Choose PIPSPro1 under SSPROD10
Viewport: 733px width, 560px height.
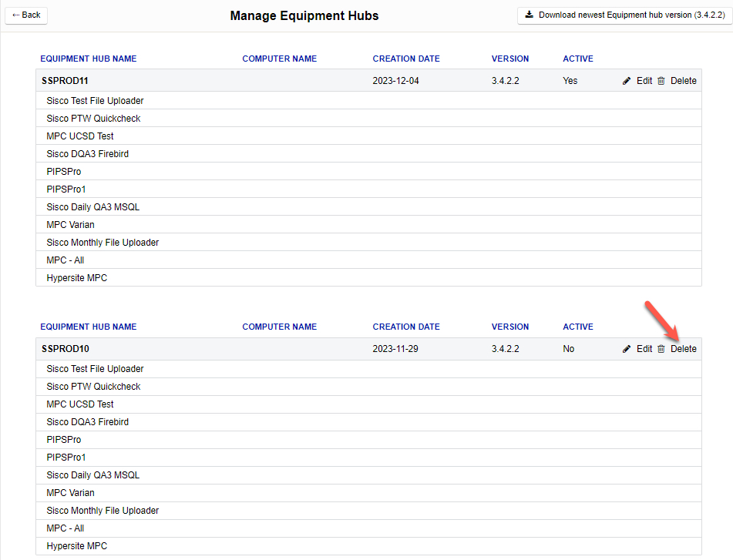[x=66, y=458]
